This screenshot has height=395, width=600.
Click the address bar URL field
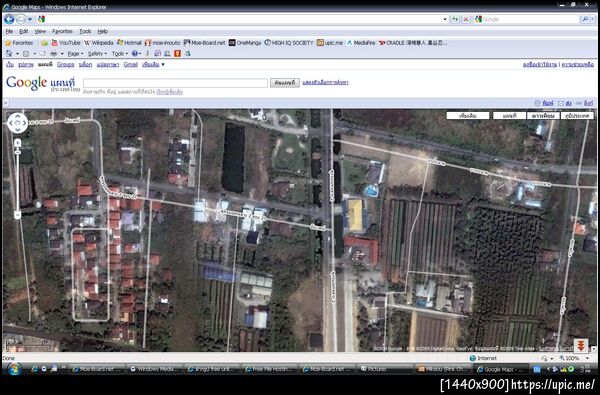(244, 19)
